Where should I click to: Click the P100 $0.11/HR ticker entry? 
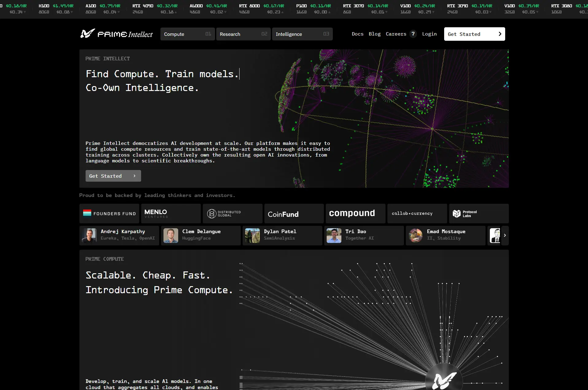pyautogui.click(x=313, y=9)
